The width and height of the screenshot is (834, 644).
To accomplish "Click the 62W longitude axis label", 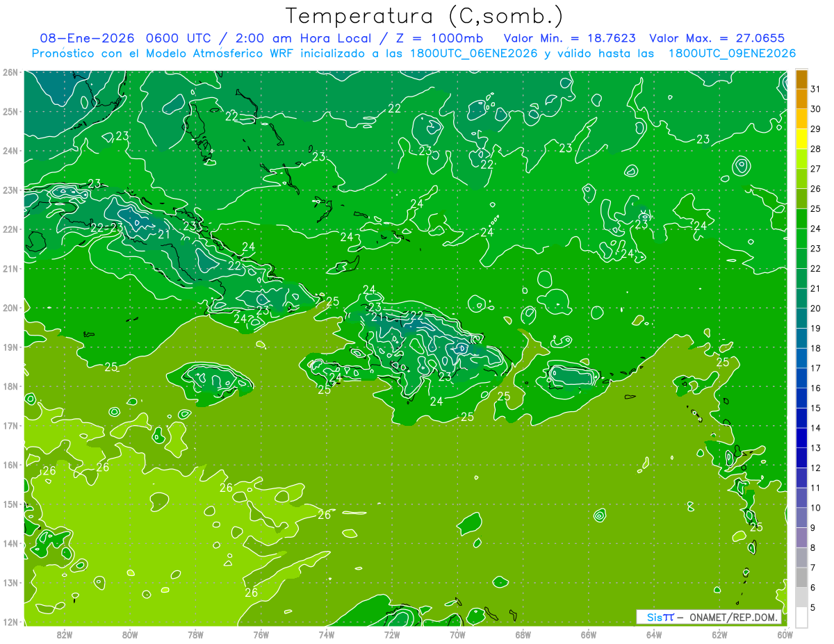I will [719, 634].
